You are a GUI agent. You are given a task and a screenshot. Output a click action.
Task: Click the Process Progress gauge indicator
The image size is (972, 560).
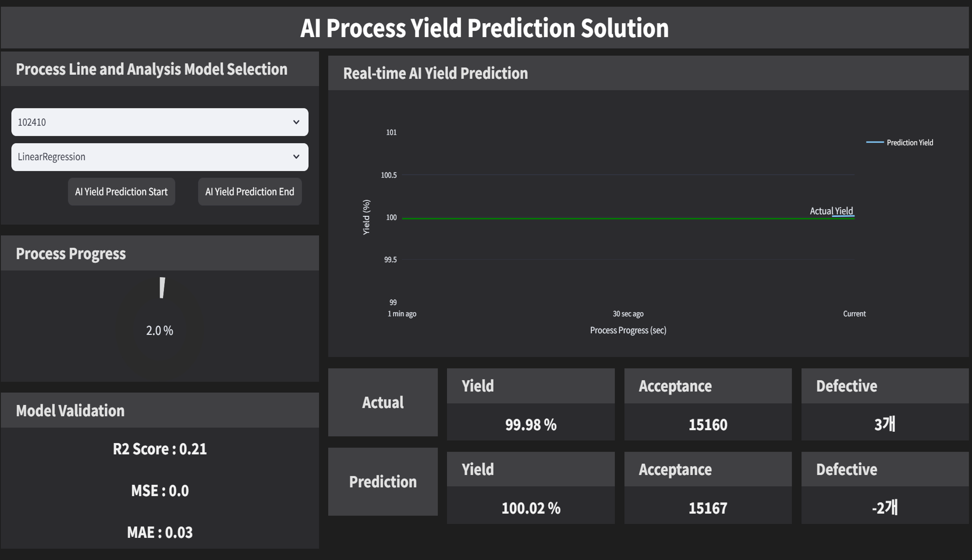[x=162, y=288]
